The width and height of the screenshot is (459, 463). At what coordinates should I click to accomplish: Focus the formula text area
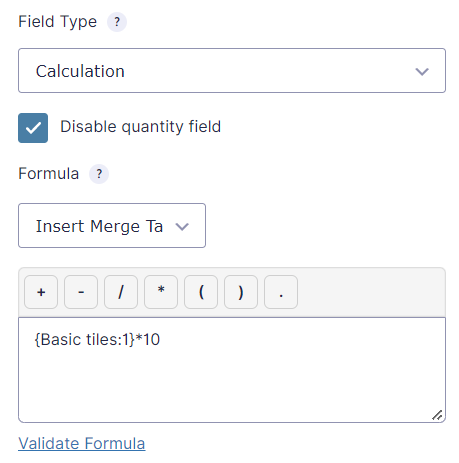(x=232, y=370)
